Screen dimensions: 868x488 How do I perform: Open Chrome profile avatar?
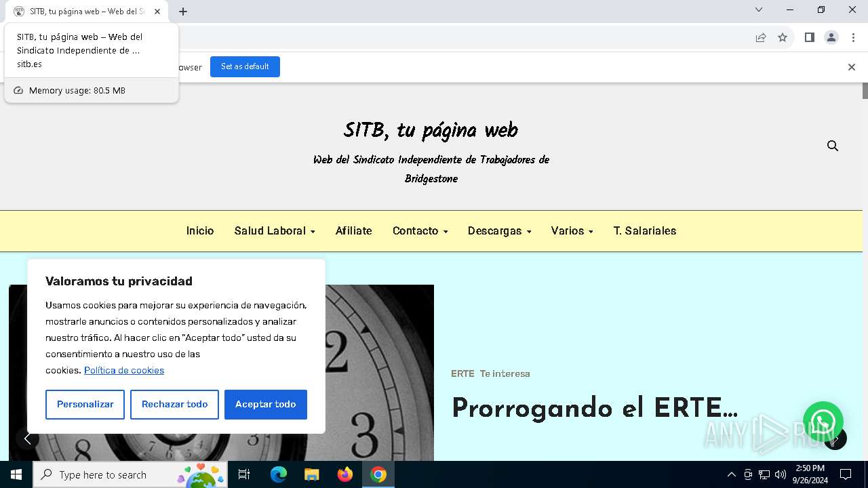[x=831, y=37]
